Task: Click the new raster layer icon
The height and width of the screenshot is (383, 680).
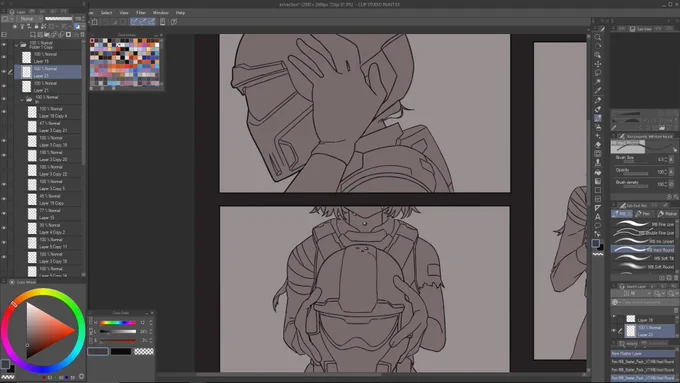Action: [x=33, y=35]
